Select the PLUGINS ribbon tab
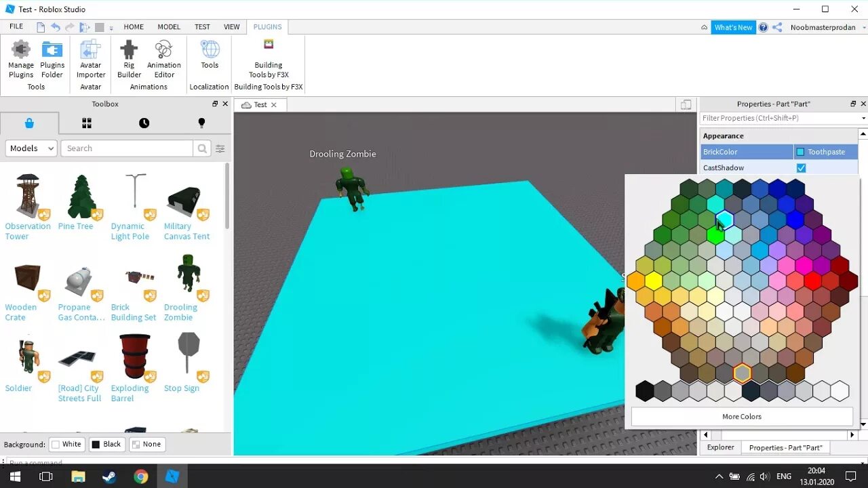 coord(267,27)
